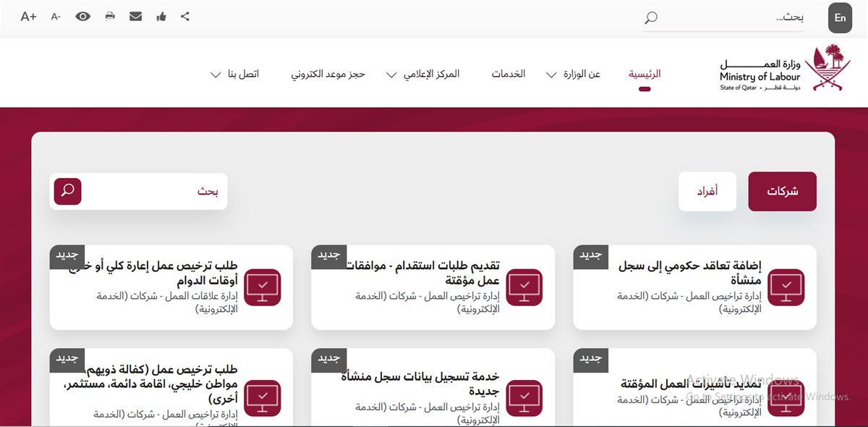The image size is (868, 427).
Task: Toggle the eye accessibility view icon
Action: tap(83, 17)
